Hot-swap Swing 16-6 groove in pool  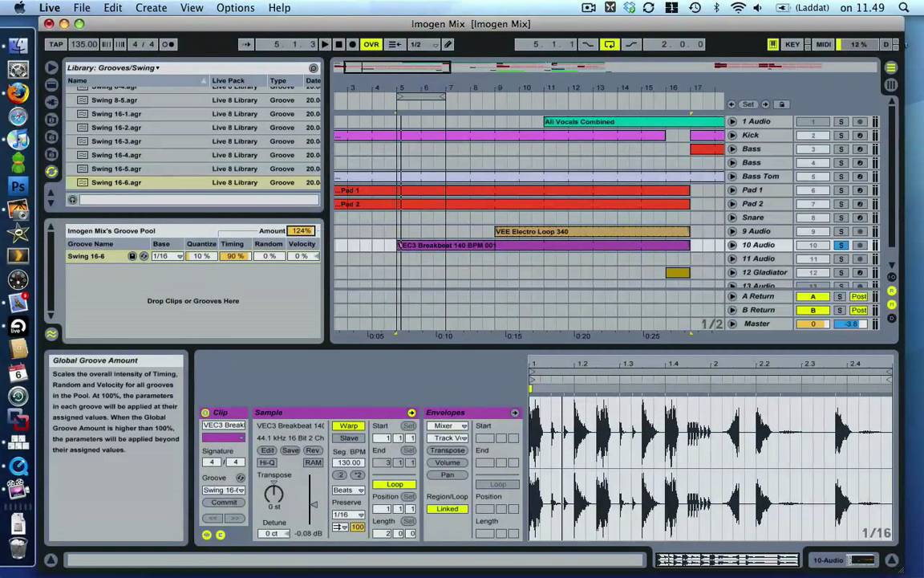[x=144, y=257]
